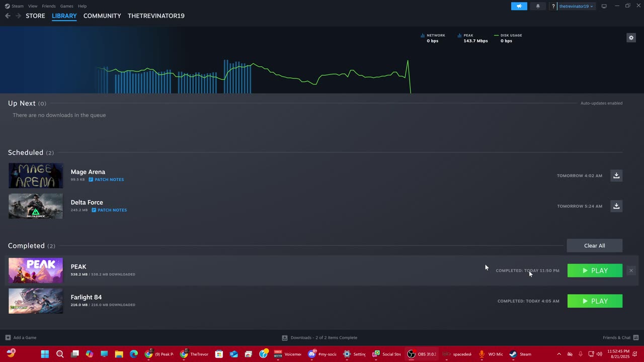Image resolution: width=644 pixels, height=362 pixels.
Task: Go forward using the right arrow
Action: (19, 16)
